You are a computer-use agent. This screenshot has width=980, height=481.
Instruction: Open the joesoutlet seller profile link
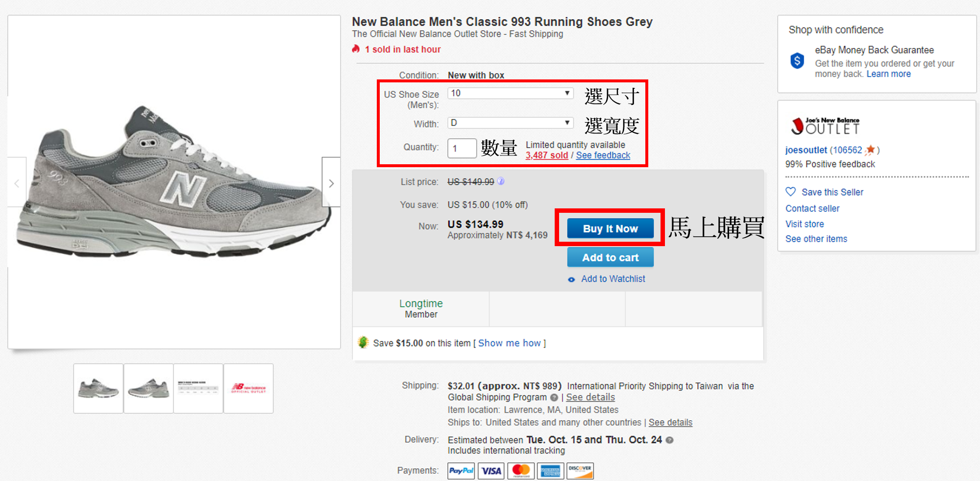click(806, 150)
